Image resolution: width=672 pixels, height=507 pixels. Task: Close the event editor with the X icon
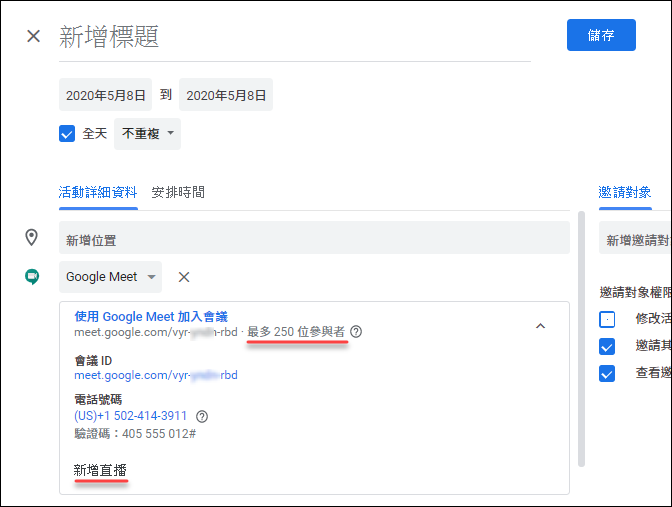tap(33, 36)
